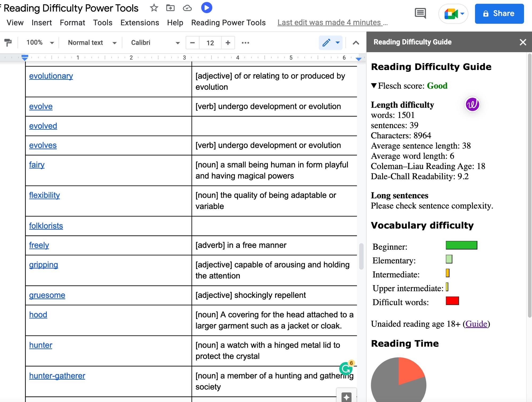The image size is (532, 402).
Task: Follow the evolve word link
Action: (x=41, y=106)
